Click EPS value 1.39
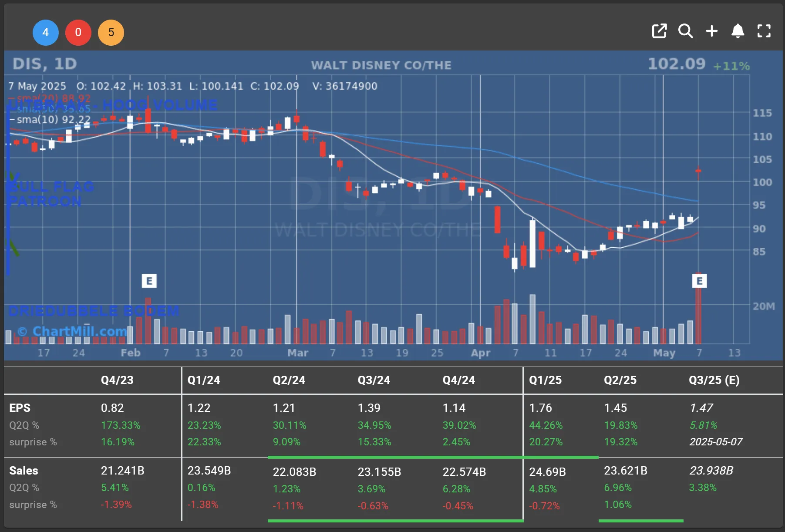 tap(369, 408)
